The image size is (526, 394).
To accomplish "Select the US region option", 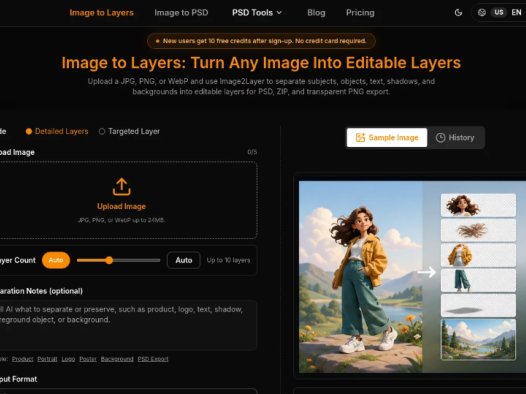I will (x=498, y=13).
